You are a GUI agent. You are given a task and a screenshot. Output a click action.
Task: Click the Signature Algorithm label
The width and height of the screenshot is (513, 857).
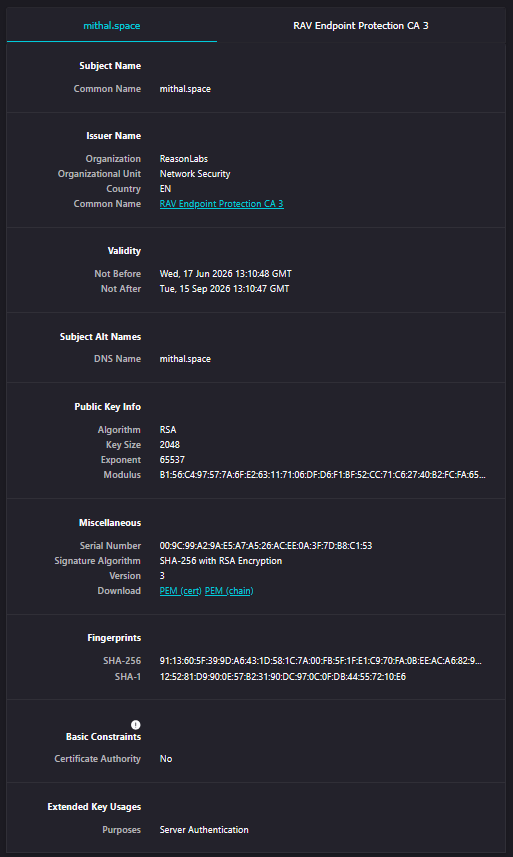click(97, 561)
